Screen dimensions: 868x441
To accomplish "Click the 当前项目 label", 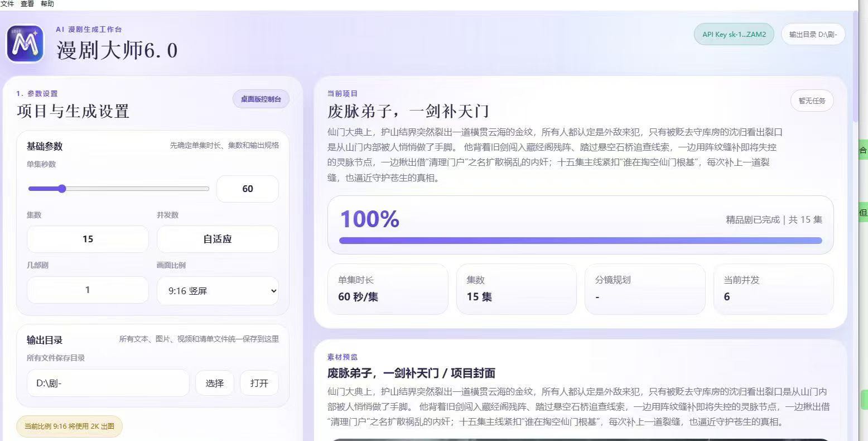I will [x=343, y=94].
